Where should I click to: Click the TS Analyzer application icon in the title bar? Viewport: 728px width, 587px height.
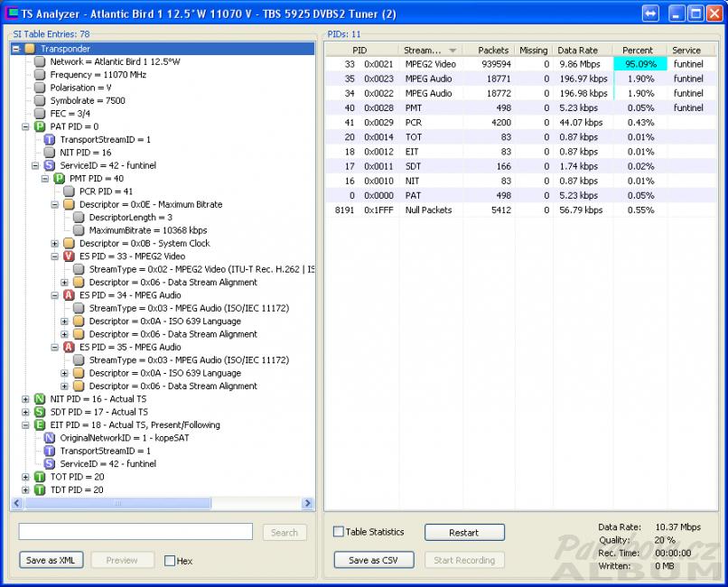coord(10,14)
